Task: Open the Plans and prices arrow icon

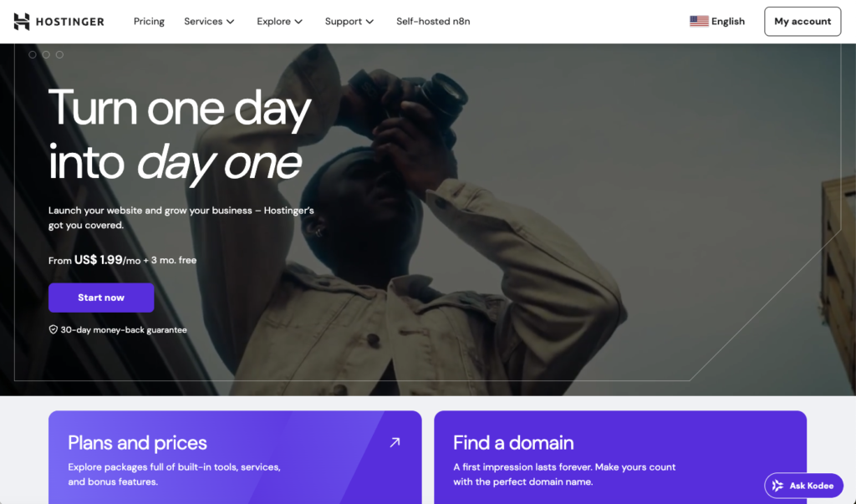Action: point(395,442)
